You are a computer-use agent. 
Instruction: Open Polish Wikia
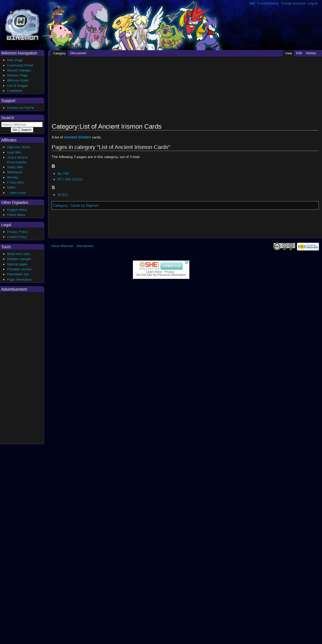(x=16, y=215)
